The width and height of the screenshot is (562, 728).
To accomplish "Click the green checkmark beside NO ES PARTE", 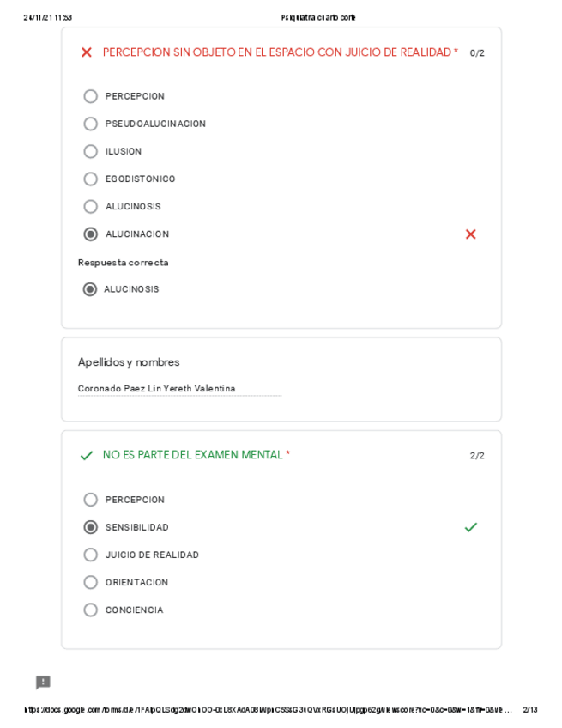I will [x=86, y=456].
